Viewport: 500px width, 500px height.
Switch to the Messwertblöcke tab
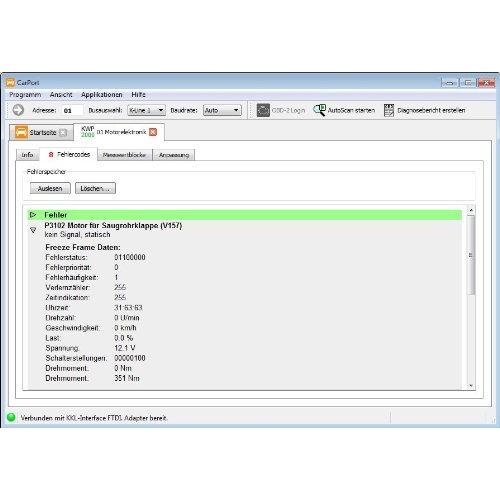[x=124, y=155]
